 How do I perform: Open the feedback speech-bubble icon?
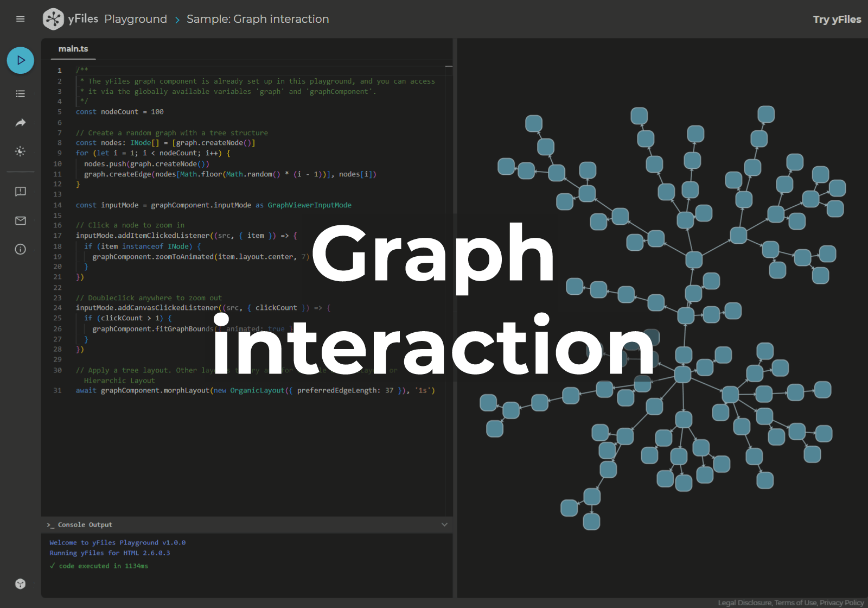coord(20,191)
